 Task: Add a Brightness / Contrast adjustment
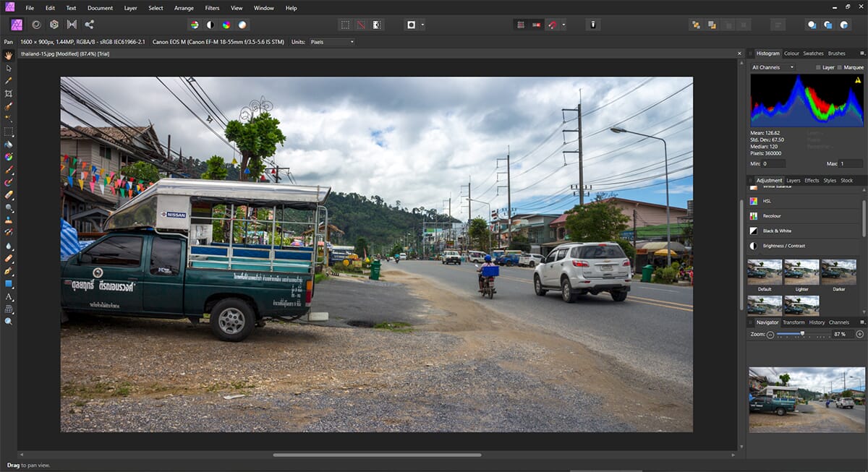pos(802,246)
